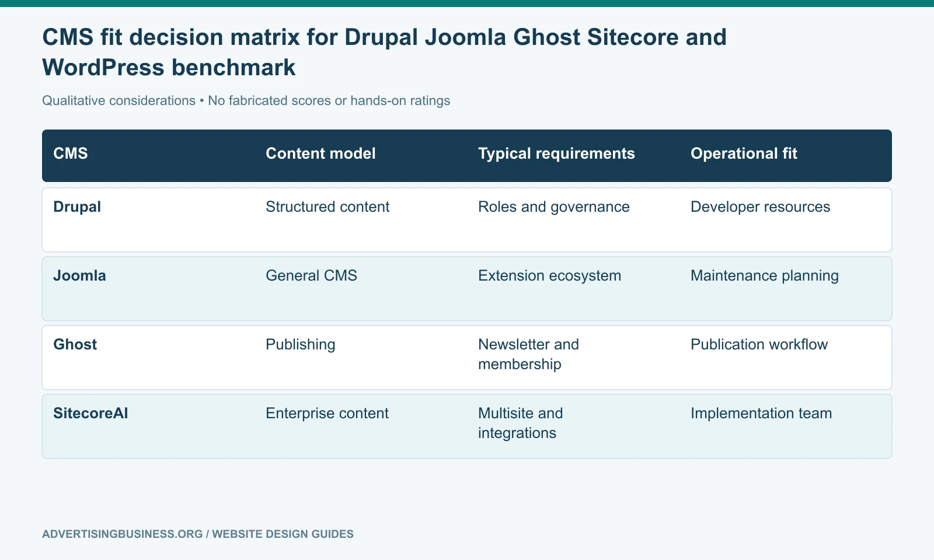934x560 pixels.
Task: Click the ADVERTISINGBUSINESS.ORG footer text
Action: click(198, 534)
